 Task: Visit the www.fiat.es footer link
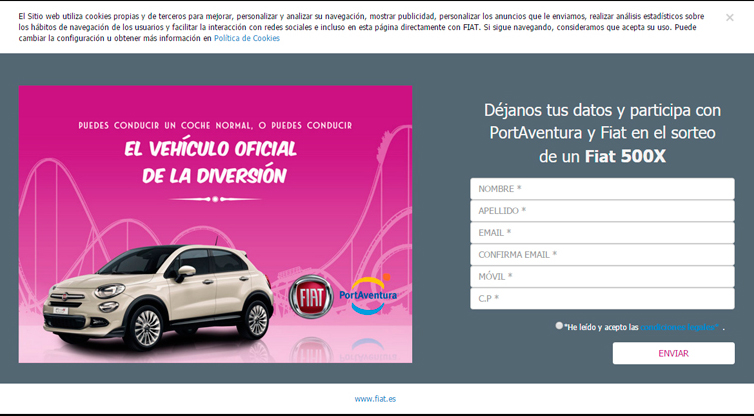(x=375, y=399)
